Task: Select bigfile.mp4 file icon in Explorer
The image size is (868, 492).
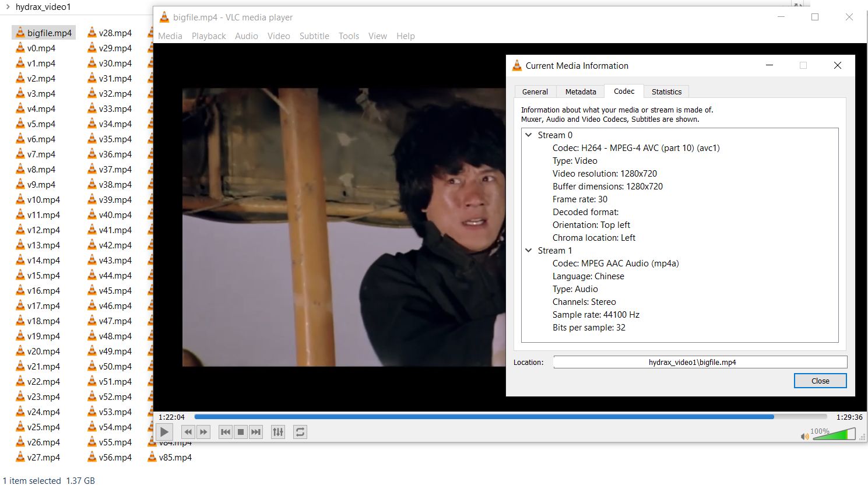Action: tap(20, 33)
